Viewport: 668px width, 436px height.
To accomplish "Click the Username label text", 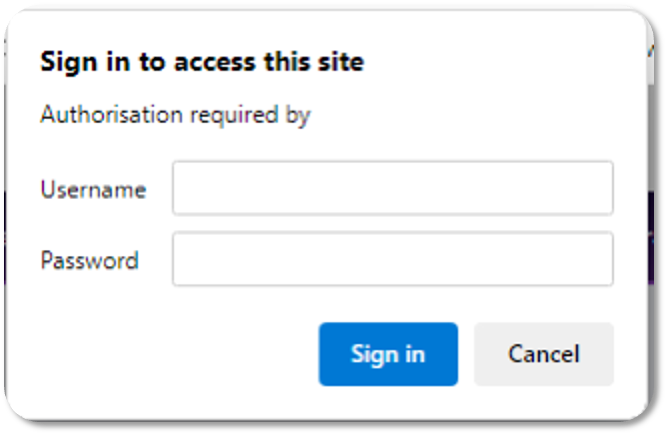I will click(x=93, y=189).
